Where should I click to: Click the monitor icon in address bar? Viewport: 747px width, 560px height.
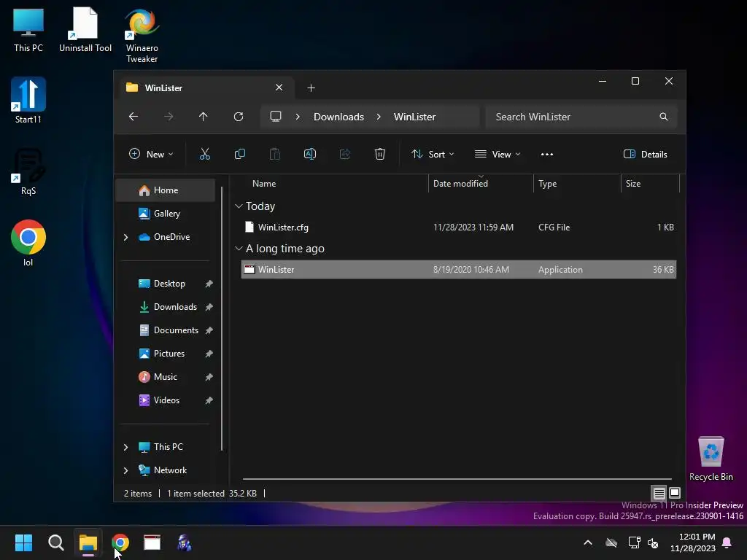(x=276, y=117)
